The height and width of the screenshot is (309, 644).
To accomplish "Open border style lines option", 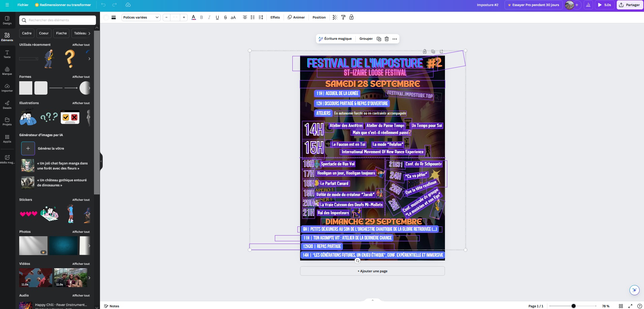I will [114, 18].
